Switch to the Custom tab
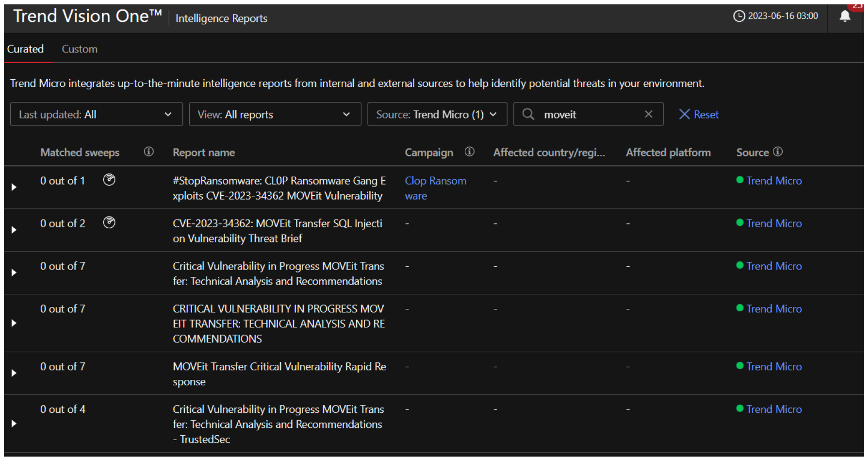 coord(80,49)
